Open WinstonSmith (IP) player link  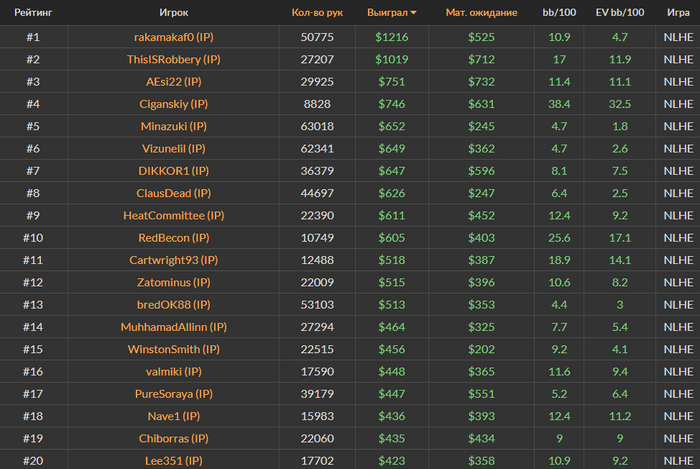tap(174, 349)
